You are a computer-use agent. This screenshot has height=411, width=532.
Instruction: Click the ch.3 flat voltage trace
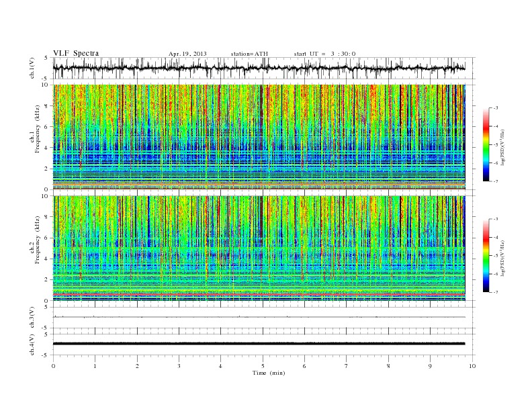point(259,317)
